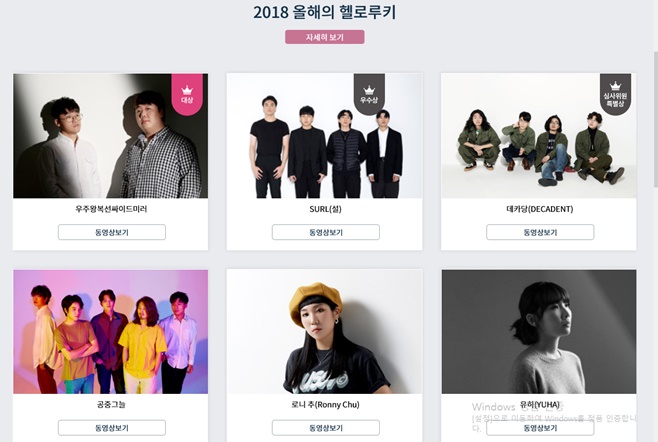Select the 우주왕복선싸이드미러 duo photo
The image size is (658, 442).
pyautogui.click(x=110, y=136)
